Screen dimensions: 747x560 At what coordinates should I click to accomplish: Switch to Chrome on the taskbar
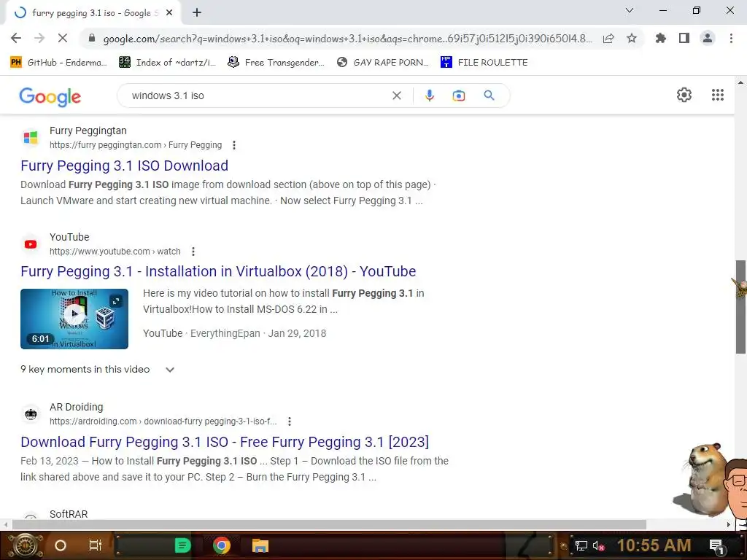point(222,545)
